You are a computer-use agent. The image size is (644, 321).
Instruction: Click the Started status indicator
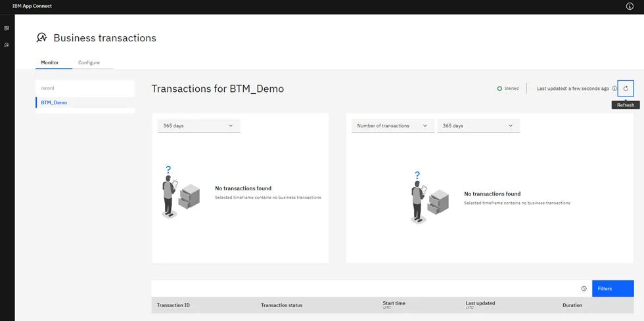508,88
